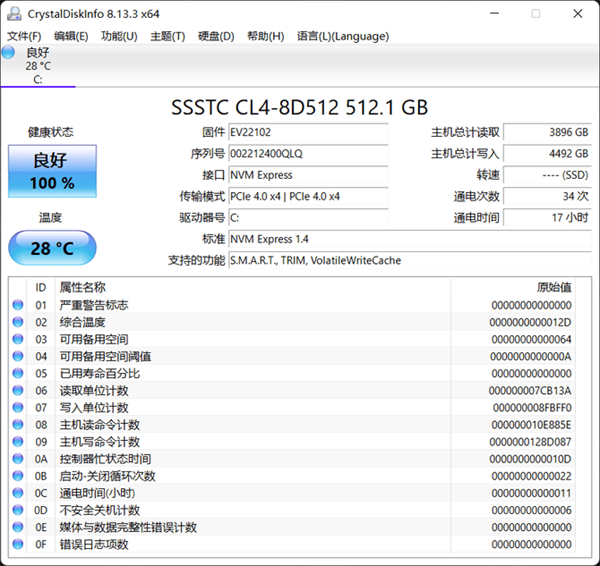
Task: Click the 序列号 value field
Action: 307,154
